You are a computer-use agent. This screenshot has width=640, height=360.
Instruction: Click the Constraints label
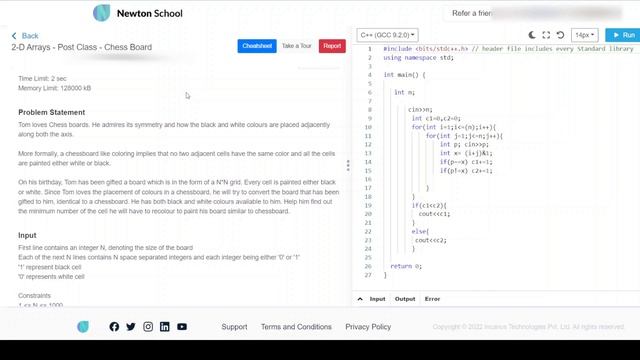(34, 296)
